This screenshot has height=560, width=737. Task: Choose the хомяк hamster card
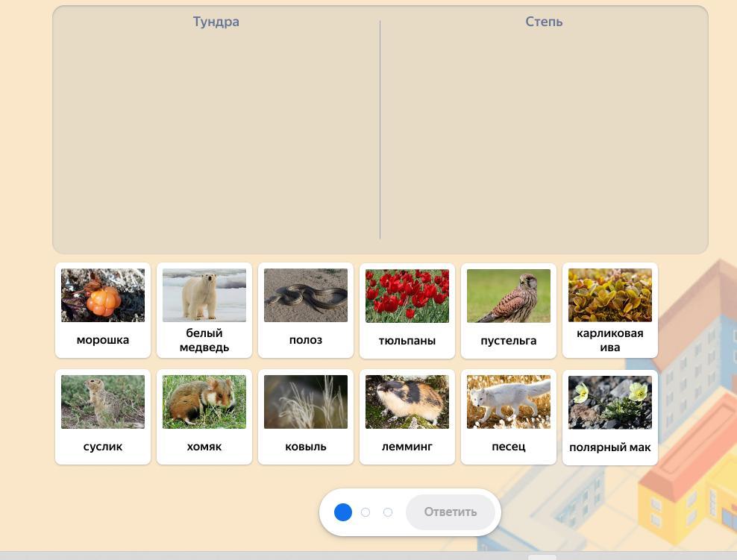pos(204,417)
